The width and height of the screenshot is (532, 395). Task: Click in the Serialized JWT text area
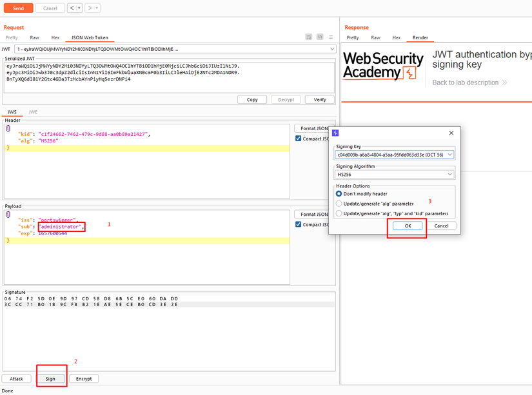point(169,77)
